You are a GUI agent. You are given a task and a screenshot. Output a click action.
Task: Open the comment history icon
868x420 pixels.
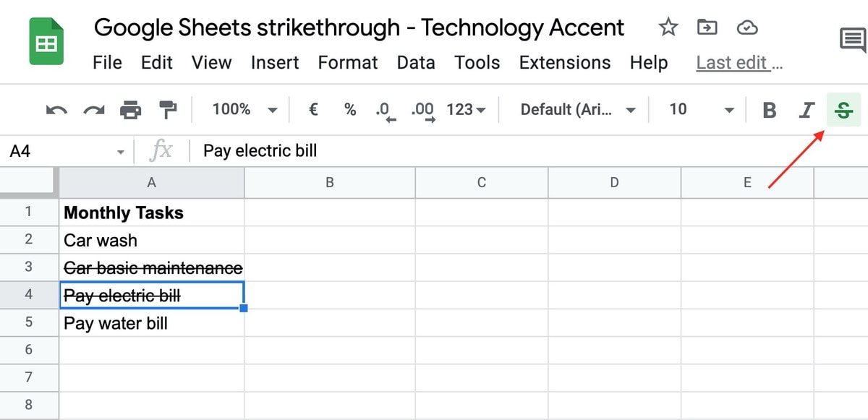click(x=853, y=40)
